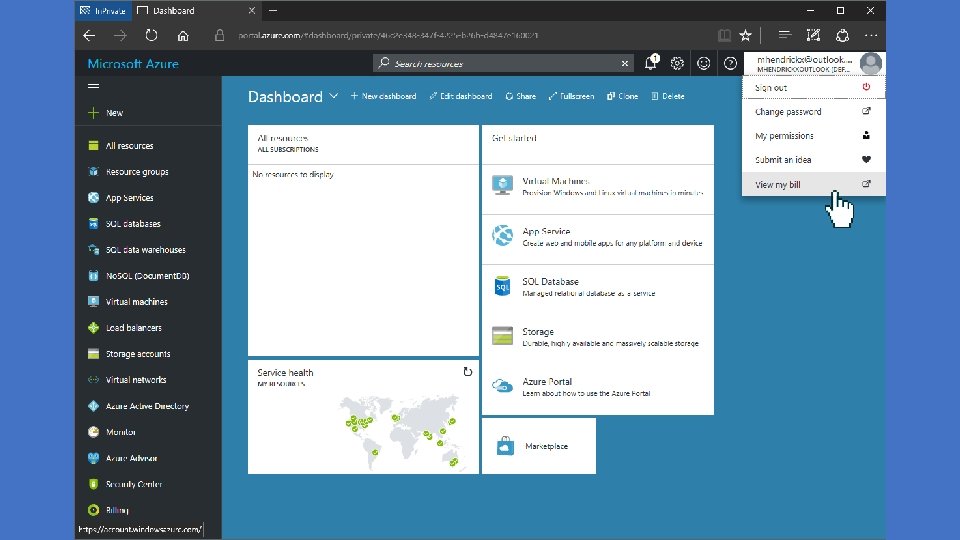Click the browser home button

[x=183, y=36]
